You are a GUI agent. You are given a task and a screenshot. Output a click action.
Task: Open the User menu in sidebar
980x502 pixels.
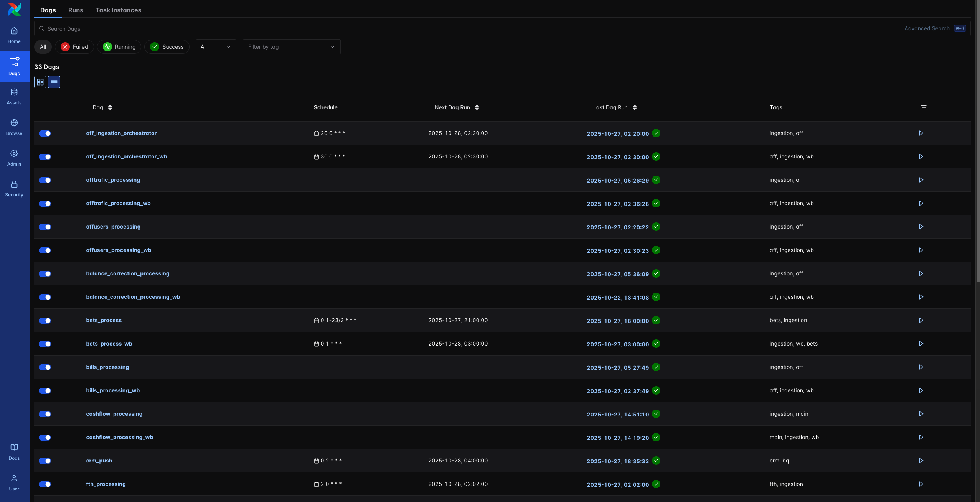click(x=14, y=483)
